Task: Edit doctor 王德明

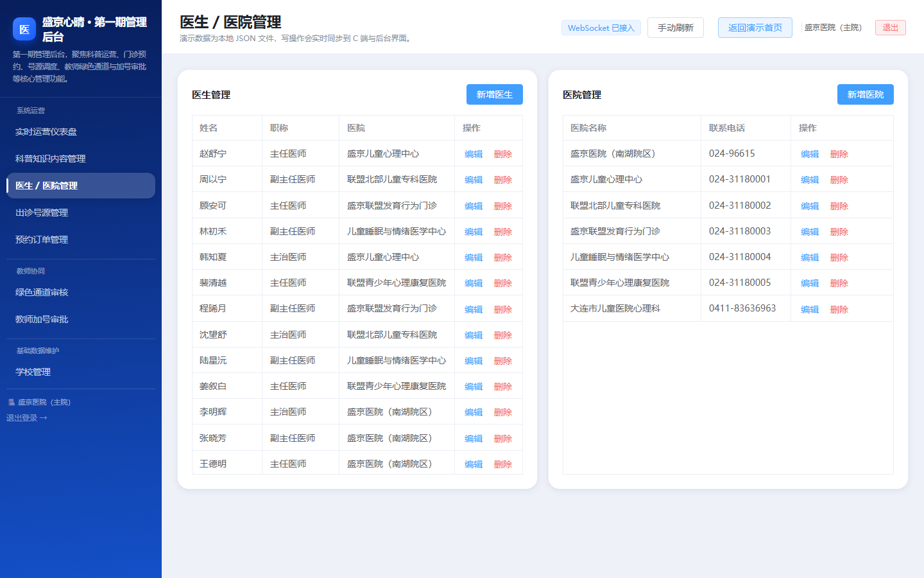Action: [474, 464]
